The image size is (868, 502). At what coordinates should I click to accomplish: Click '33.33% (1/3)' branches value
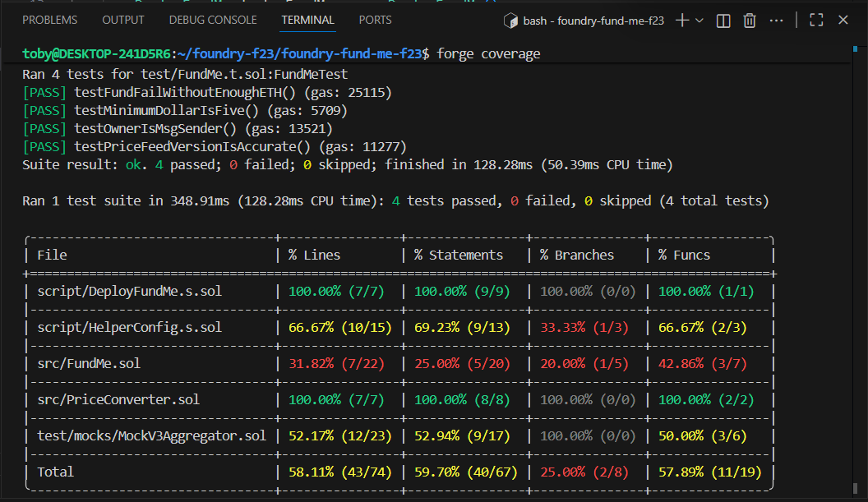click(x=584, y=328)
